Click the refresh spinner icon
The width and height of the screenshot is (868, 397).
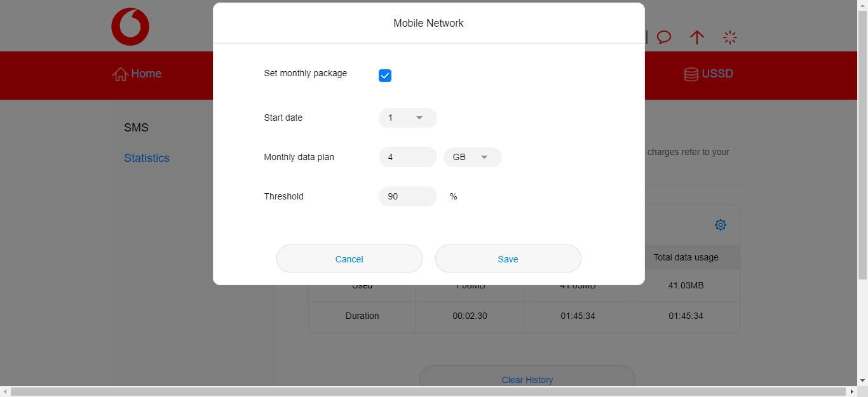pyautogui.click(x=729, y=37)
